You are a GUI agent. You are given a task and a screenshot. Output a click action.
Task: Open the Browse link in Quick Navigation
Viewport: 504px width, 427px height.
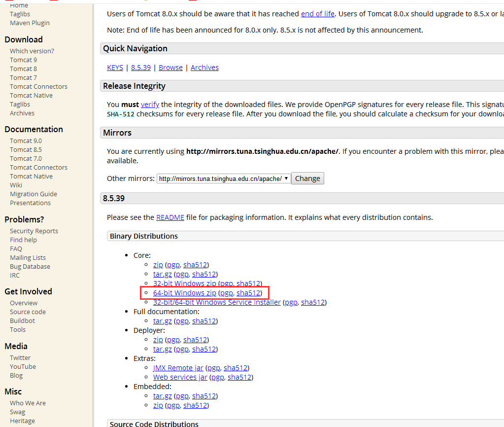coord(170,68)
